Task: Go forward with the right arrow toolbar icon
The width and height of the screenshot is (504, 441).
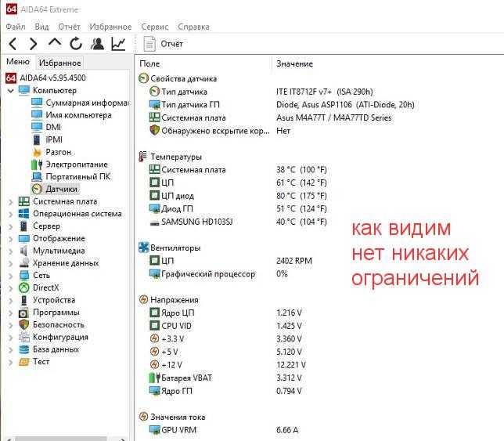Action: click(33, 44)
